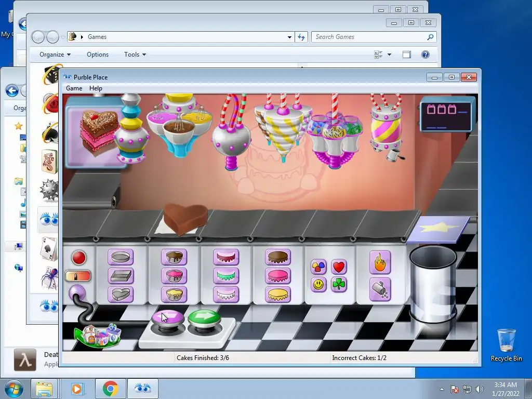This screenshot has height=399, width=532.
Task: Click the heart-shaped cake on the conveyor
Action: coord(185,218)
